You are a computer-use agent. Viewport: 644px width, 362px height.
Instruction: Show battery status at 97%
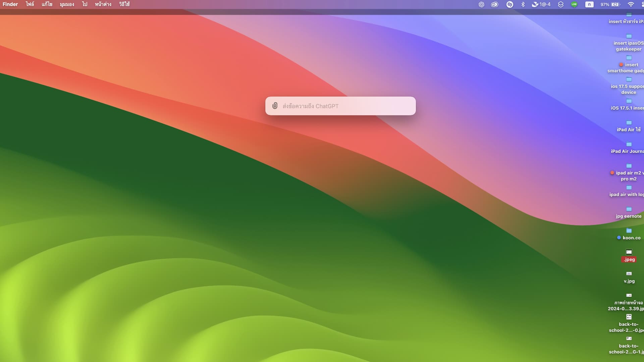coord(610,4)
